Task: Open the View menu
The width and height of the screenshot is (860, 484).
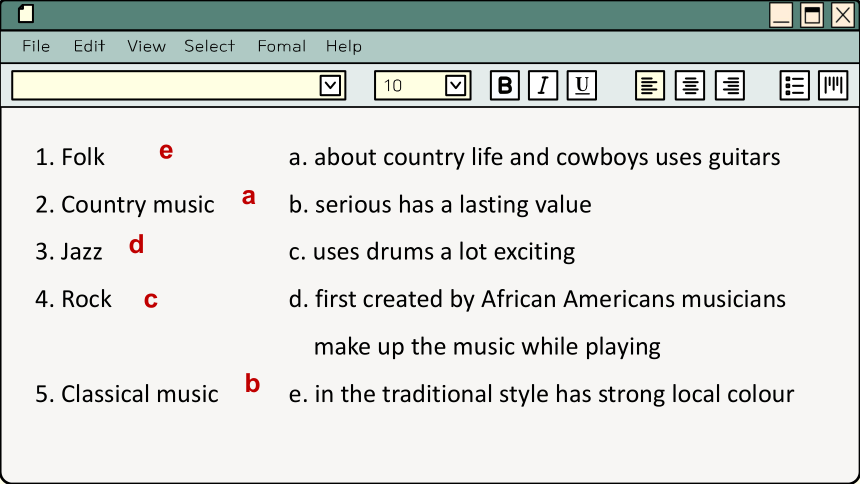Action: [146, 46]
